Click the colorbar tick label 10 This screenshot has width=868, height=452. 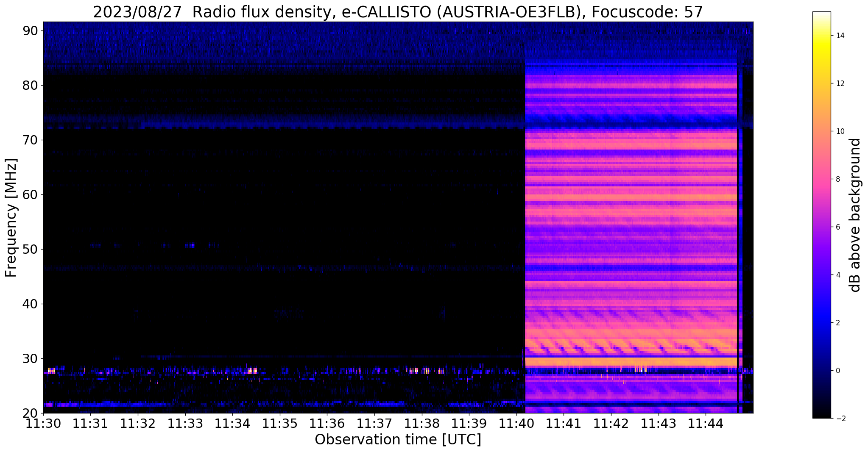840,131
